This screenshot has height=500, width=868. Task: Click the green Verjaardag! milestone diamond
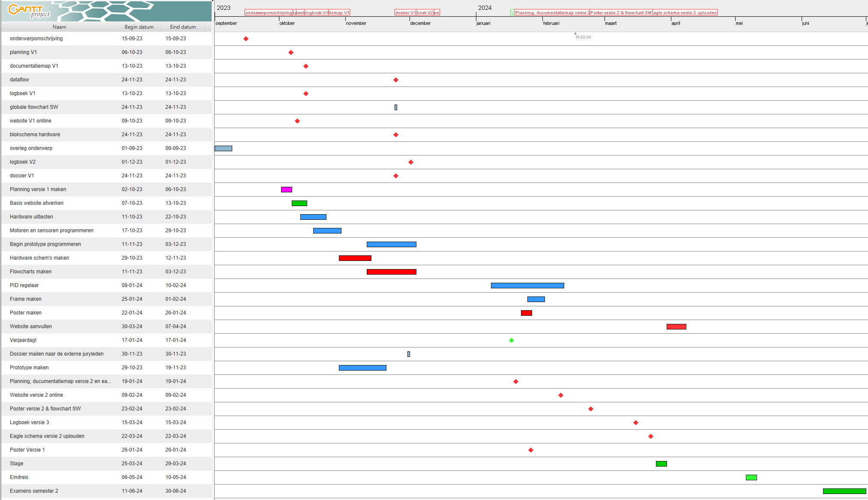click(x=512, y=341)
